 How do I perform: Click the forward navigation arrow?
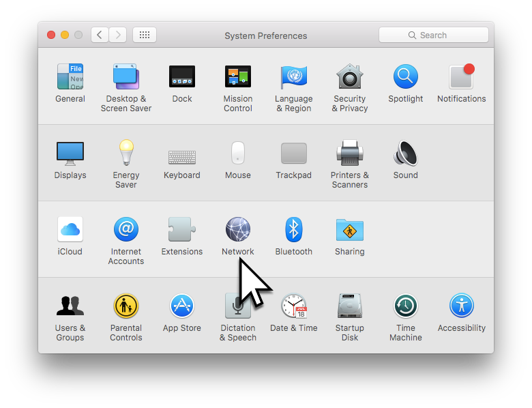tap(118, 35)
